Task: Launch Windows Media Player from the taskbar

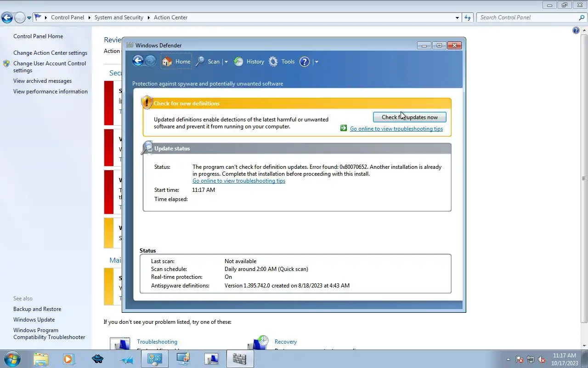Action: (x=69, y=359)
